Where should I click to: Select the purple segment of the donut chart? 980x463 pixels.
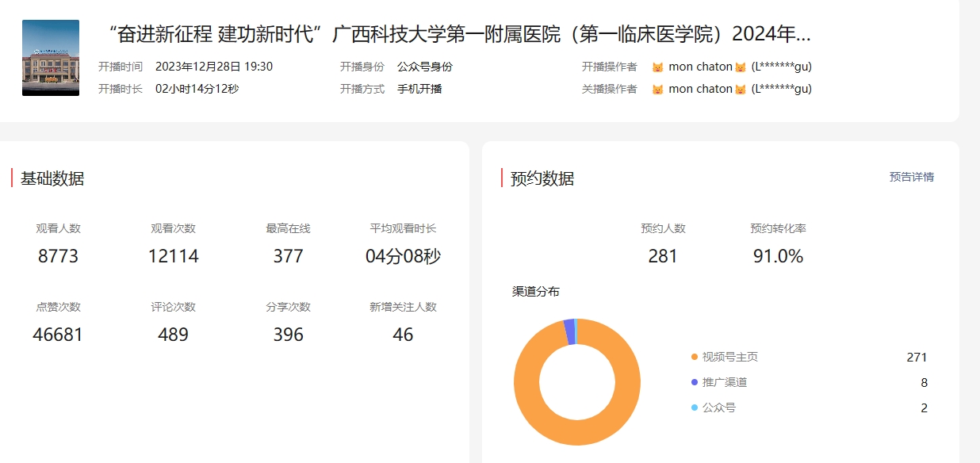tap(568, 331)
